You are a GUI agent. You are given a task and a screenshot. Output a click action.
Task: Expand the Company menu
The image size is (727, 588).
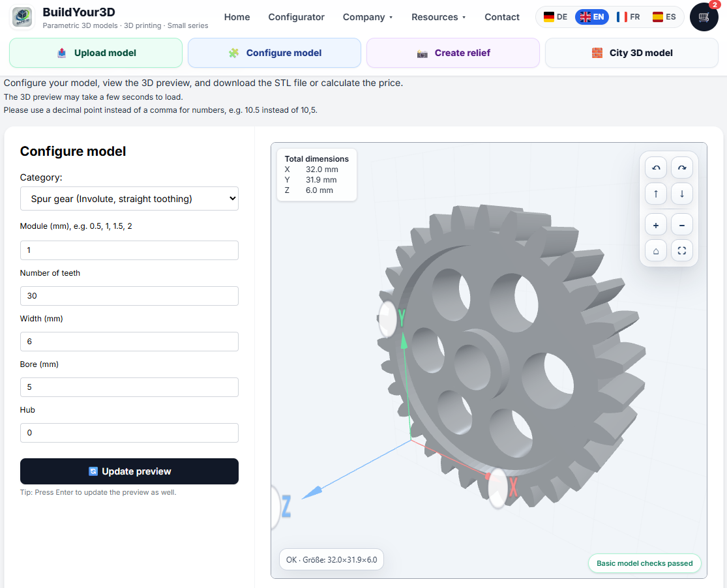coord(368,17)
